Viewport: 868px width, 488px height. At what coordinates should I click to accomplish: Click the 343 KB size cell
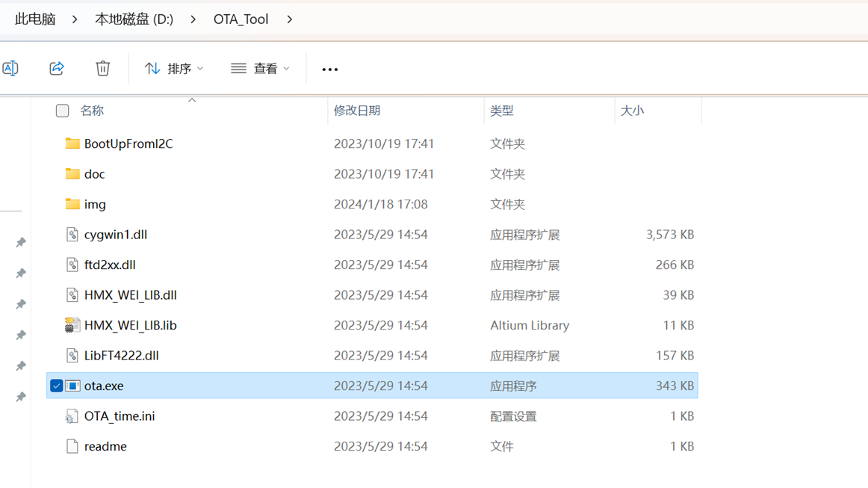[675, 386]
